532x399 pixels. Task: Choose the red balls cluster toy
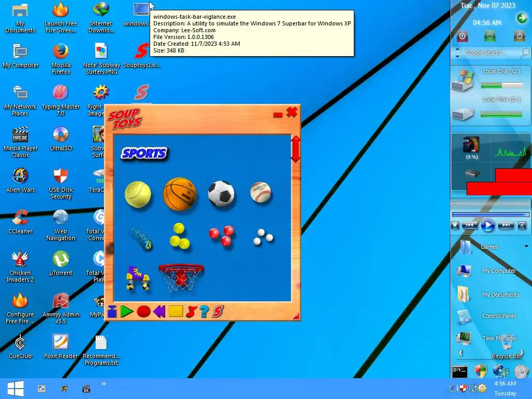click(221, 235)
